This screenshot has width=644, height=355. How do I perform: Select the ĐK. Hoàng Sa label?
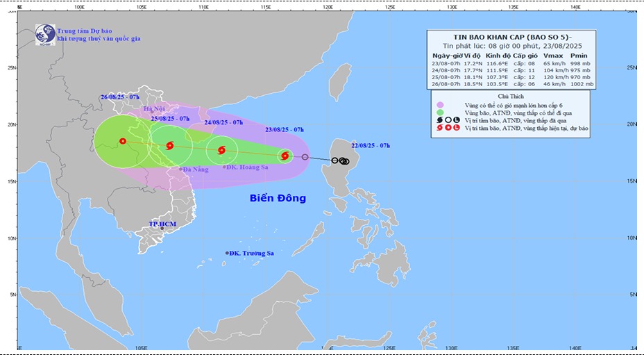click(248, 167)
